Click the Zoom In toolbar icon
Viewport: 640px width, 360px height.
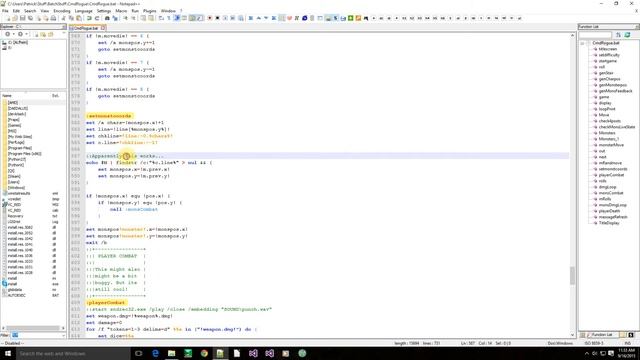click(x=126, y=18)
